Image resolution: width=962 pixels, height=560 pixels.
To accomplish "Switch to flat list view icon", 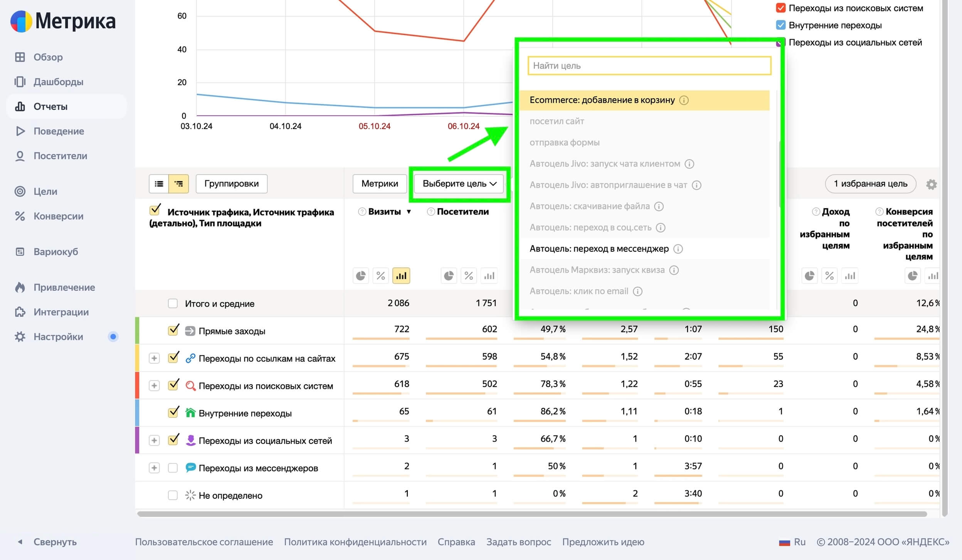I will point(159,183).
